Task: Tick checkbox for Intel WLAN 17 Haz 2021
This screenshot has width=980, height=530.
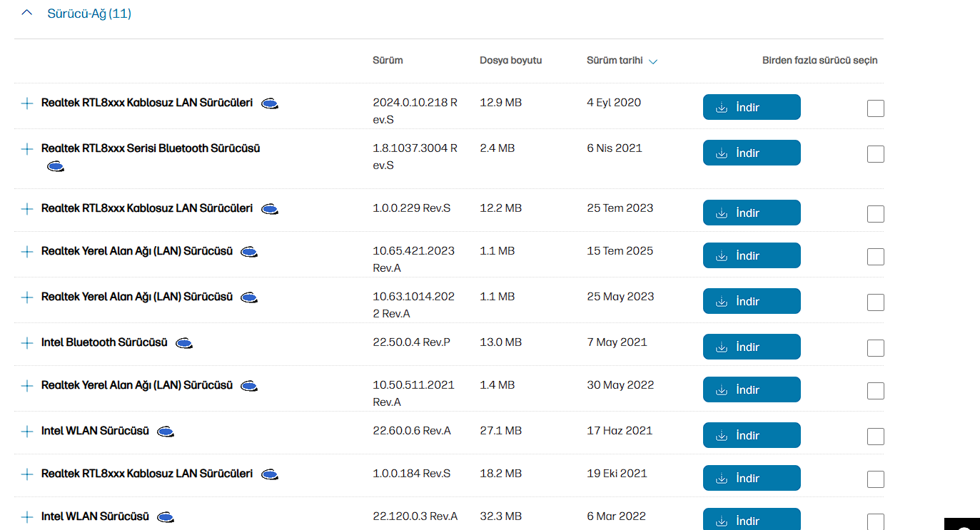Action: pyautogui.click(x=876, y=437)
